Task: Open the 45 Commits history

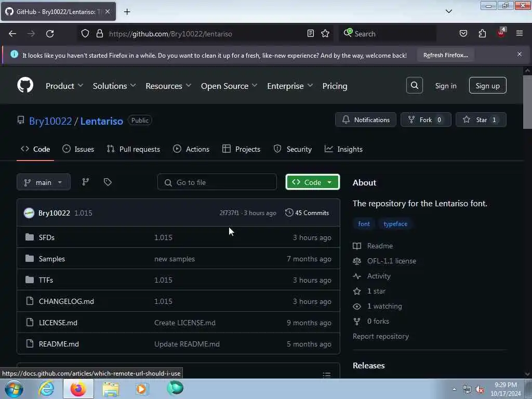Action: click(307, 212)
